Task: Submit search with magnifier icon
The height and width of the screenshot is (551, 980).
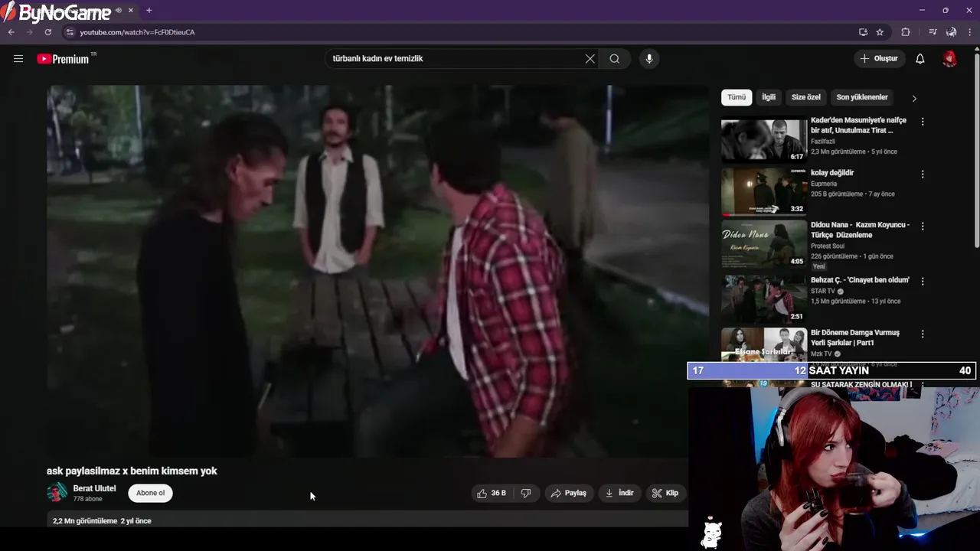Action: (x=615, y=59)
